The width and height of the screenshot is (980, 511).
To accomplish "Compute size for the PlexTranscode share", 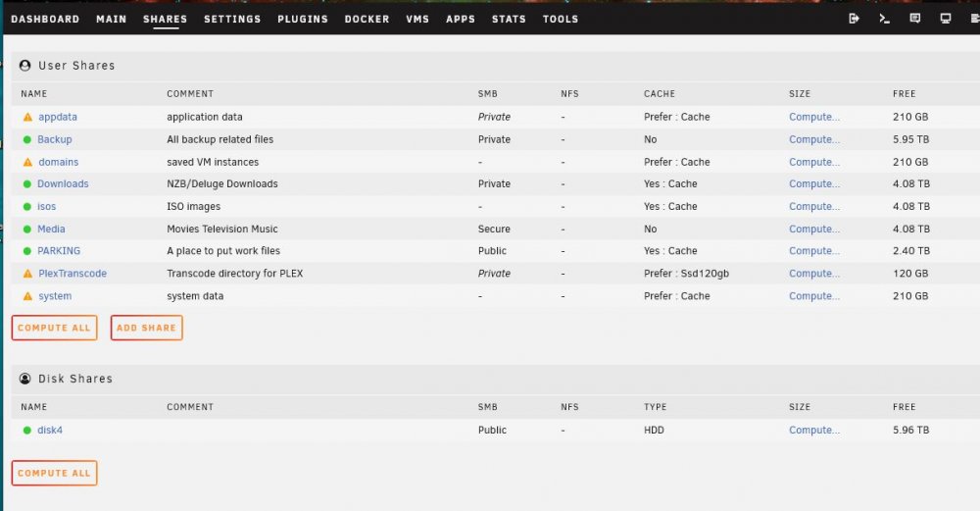I will pos(814,274).
